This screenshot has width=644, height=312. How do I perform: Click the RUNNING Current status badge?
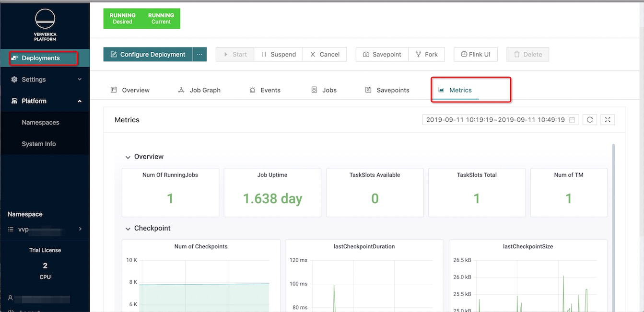point(161,19)
